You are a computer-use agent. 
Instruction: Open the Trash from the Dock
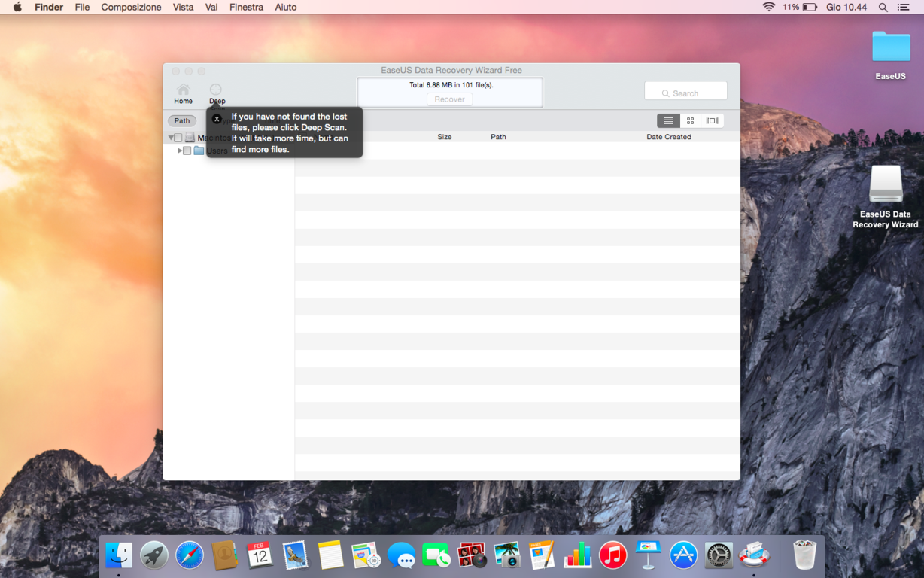coord(804,555)
